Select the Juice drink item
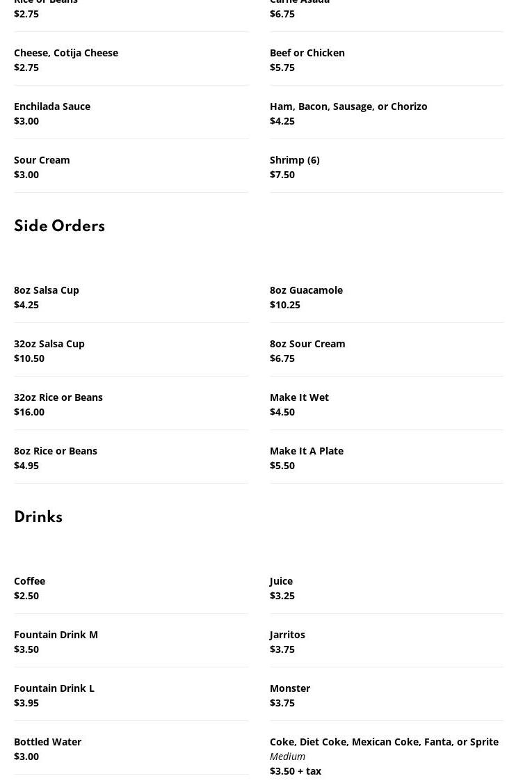The height and width of the screenshot is (783, 532). (281, 581)
